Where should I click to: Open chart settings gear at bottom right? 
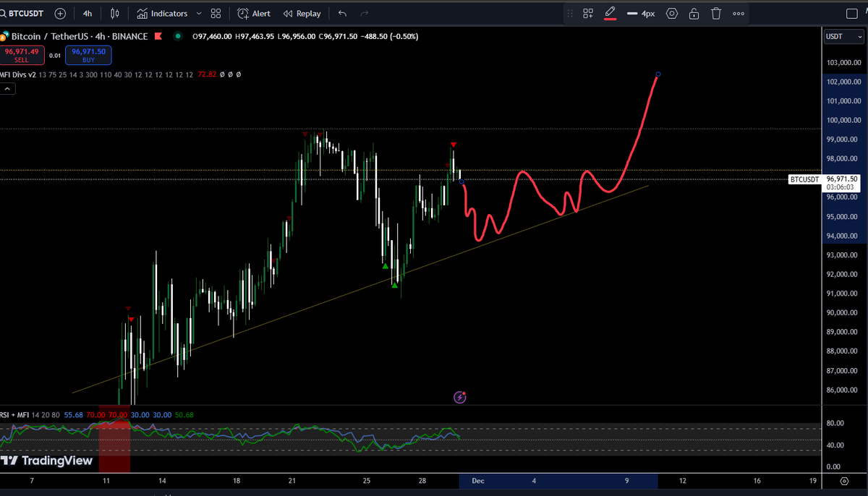(x=844, y=480)
